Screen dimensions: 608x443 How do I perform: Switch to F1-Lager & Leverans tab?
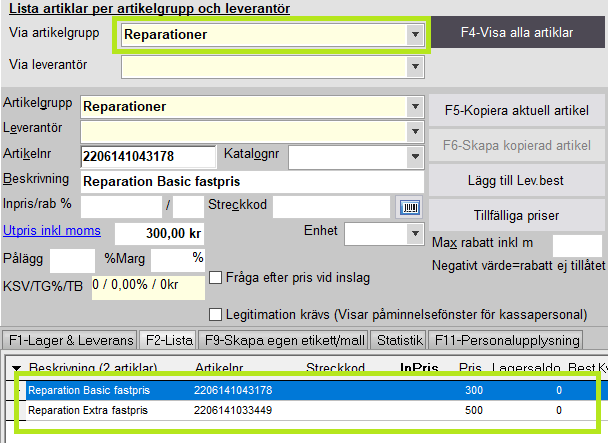click(68, 339)
